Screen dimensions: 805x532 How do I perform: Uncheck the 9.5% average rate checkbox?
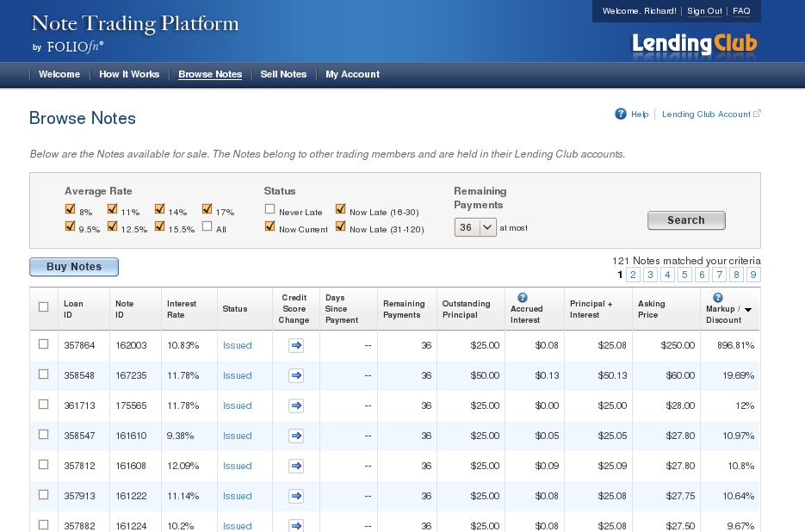click(71, 226)
